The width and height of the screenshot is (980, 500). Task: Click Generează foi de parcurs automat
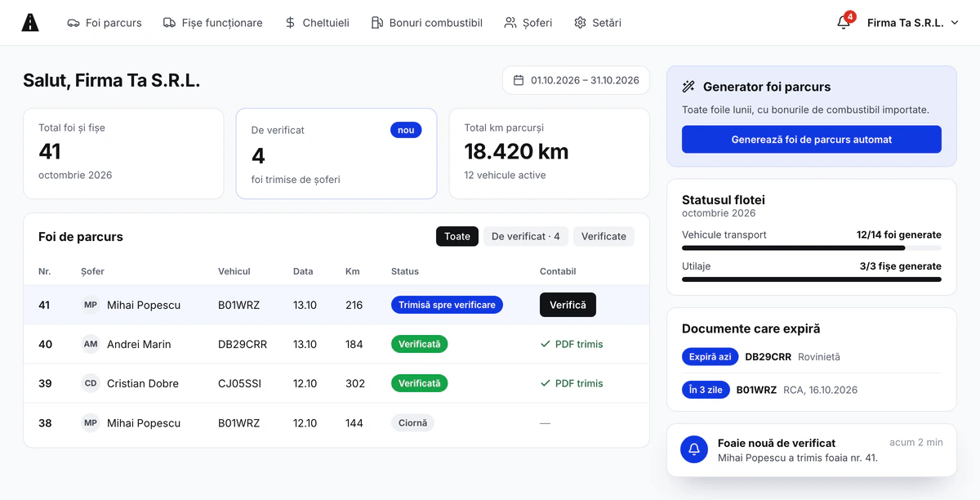pyautogui.click(x=812, y=140)
